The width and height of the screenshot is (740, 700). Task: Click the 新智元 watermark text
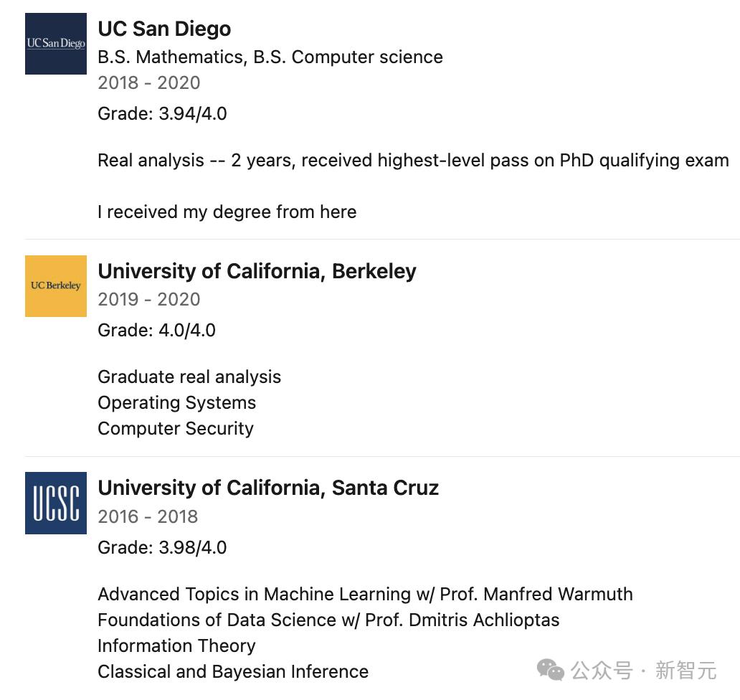pyautogui.click(x=686, y=671)
